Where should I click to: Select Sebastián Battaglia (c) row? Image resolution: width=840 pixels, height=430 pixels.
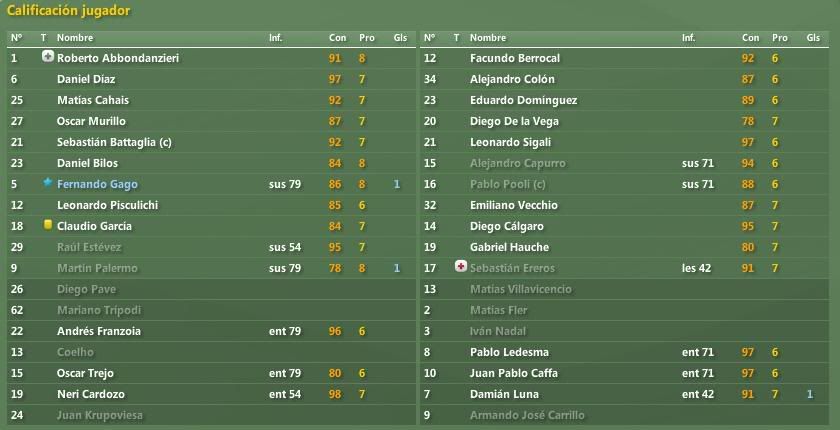click(212, 142)
